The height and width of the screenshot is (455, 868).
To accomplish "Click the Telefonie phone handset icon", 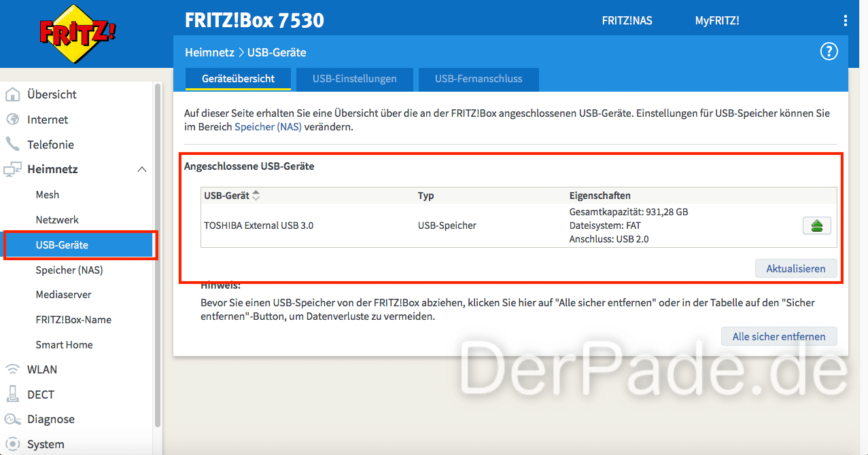I will click(x=12, y=145).
